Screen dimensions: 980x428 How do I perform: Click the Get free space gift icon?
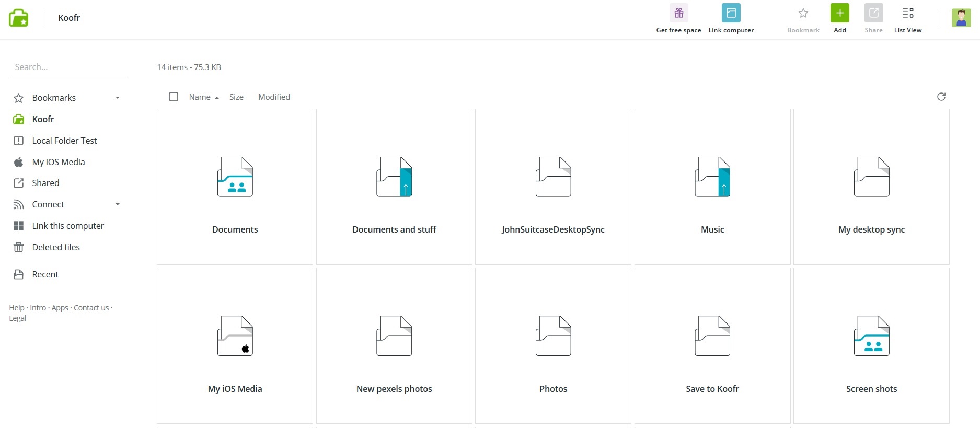point(678,13)
